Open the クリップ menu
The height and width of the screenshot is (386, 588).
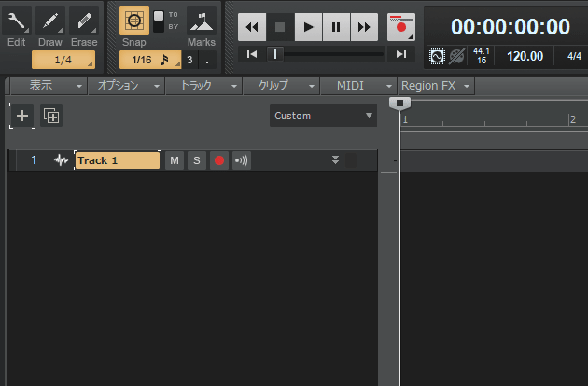coord(281,86)
